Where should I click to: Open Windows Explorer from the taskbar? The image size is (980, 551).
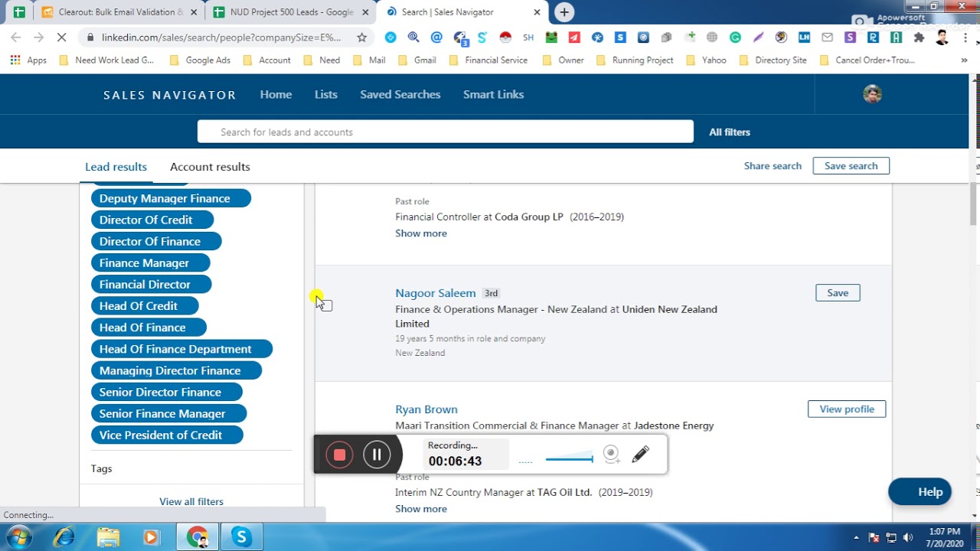[x=108, y=537]
